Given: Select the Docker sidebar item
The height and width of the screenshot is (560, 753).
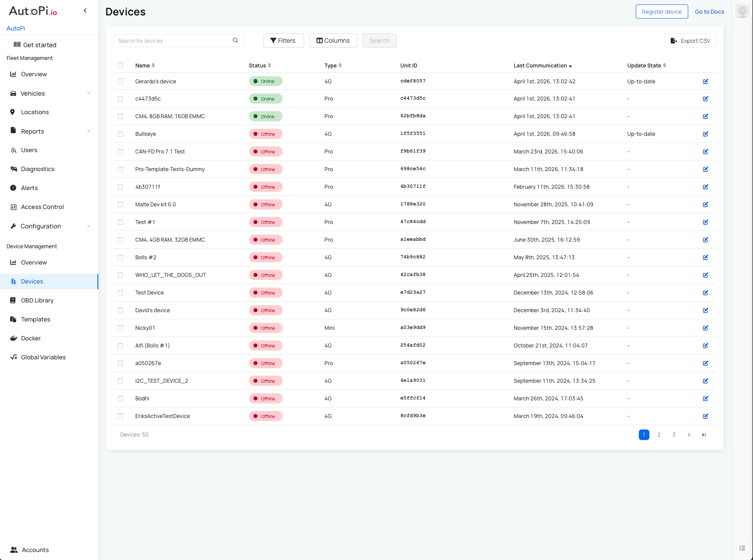Looking at the screenshot, I should click(x=31, y=338).
